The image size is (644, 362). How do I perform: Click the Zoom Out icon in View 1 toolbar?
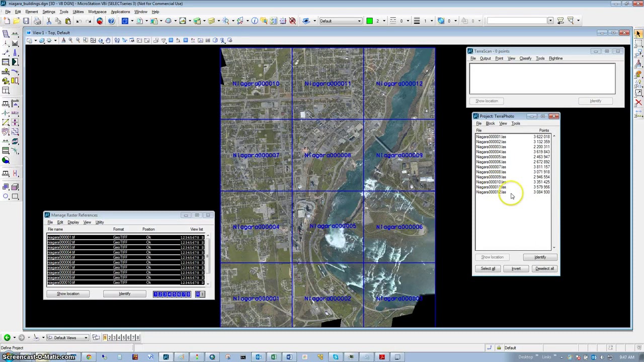[x=78, y=40]
